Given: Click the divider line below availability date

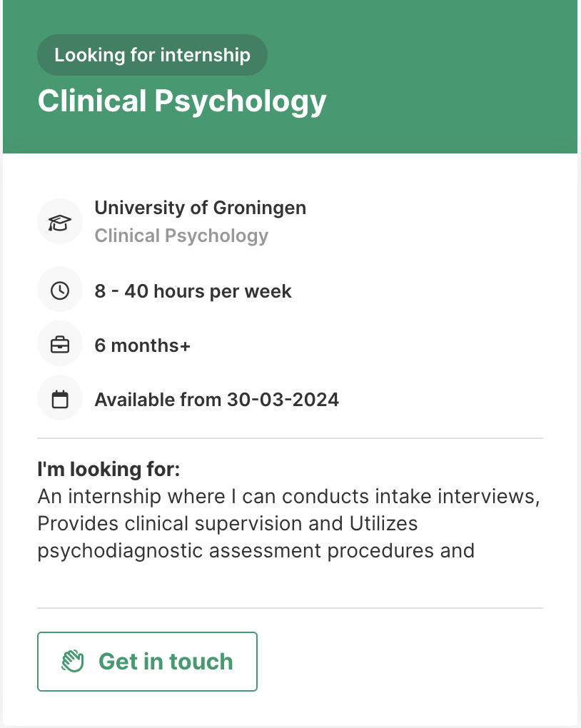Looking at the screenshot, I should 290,438.
